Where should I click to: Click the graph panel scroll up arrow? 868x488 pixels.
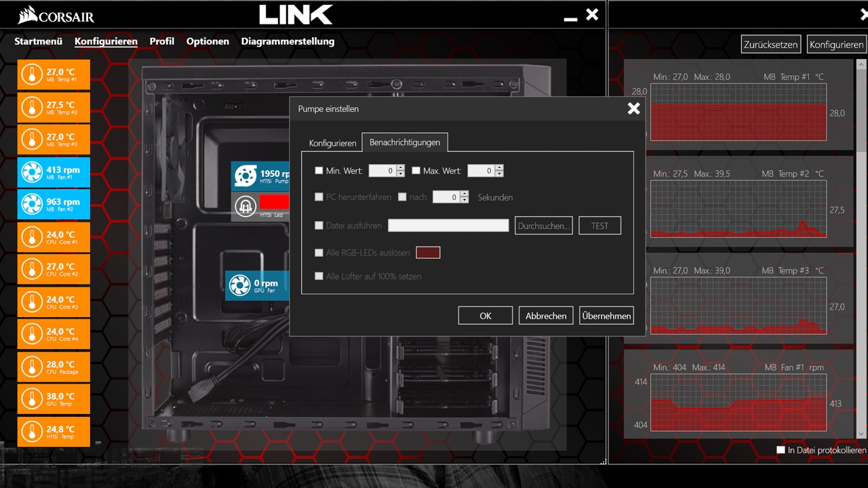click(x=861, y=64)
